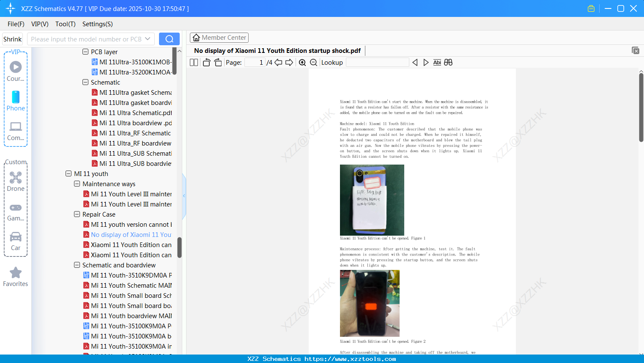Click the blue magnifier search button

(169, 39)
